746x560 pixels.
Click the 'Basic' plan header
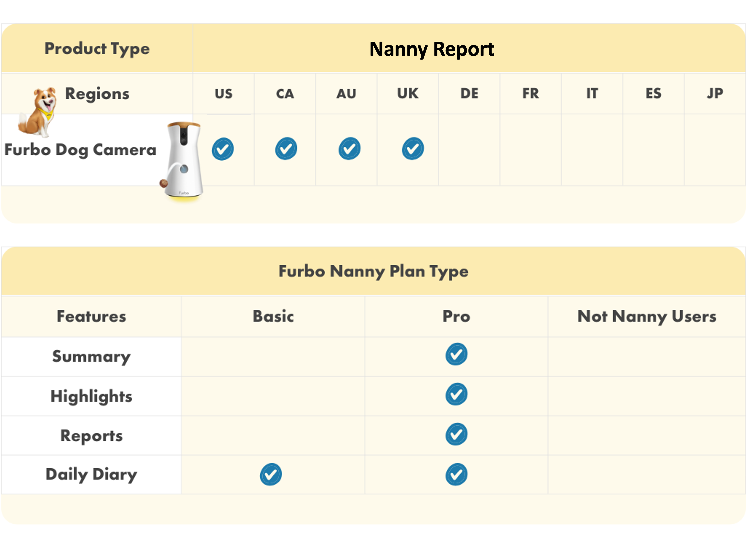point(273,316)
